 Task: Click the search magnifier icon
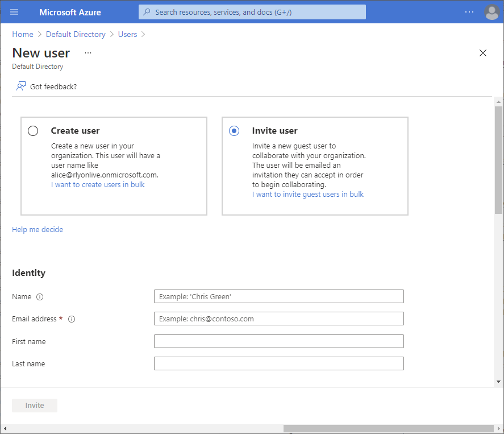(x=147, y=12)
